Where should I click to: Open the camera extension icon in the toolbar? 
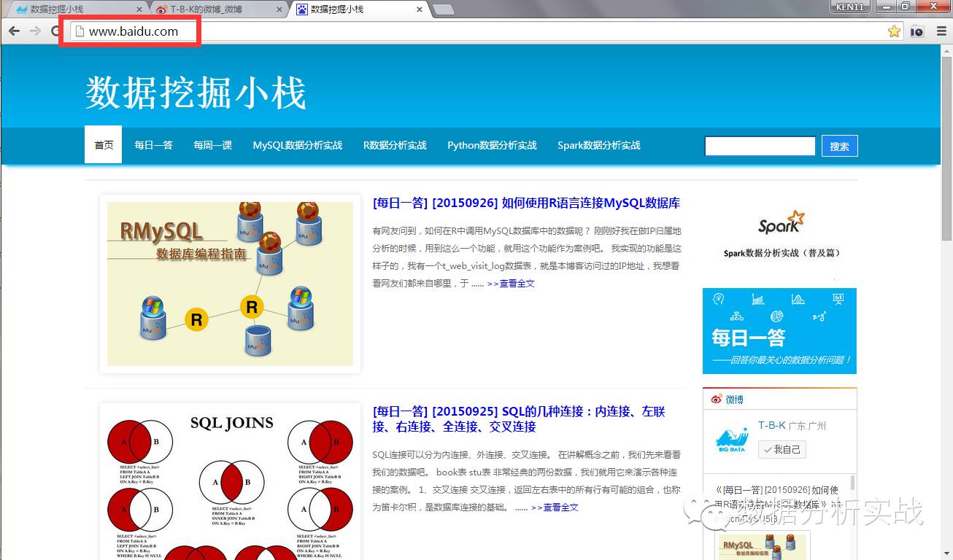[x=917, y=31]
